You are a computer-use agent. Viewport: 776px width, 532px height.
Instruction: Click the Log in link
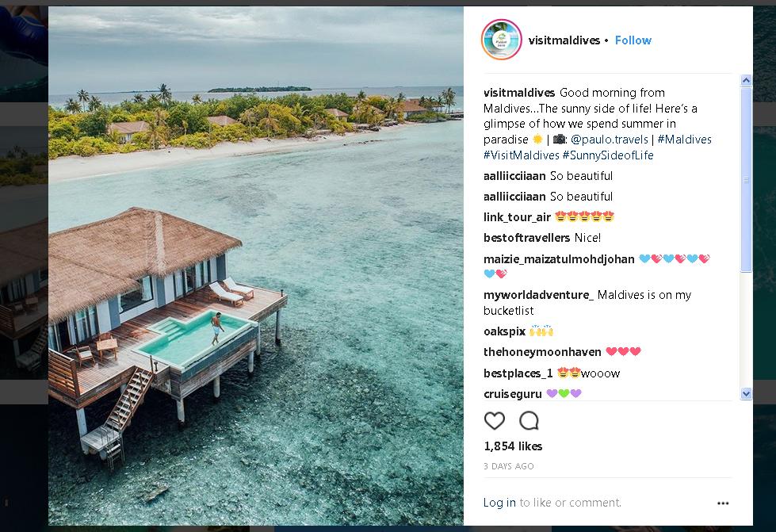coord(499,503)
